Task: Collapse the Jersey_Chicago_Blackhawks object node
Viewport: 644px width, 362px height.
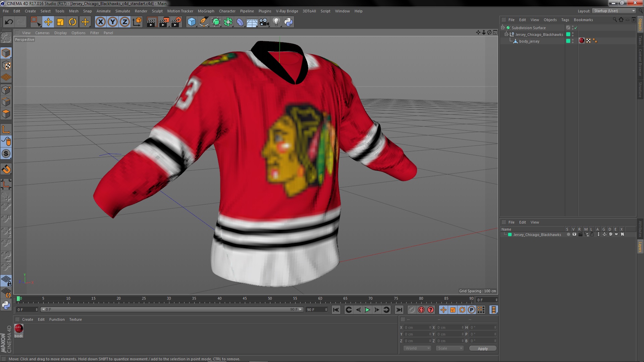Action: pyautogui.click(x=506, y=35)
